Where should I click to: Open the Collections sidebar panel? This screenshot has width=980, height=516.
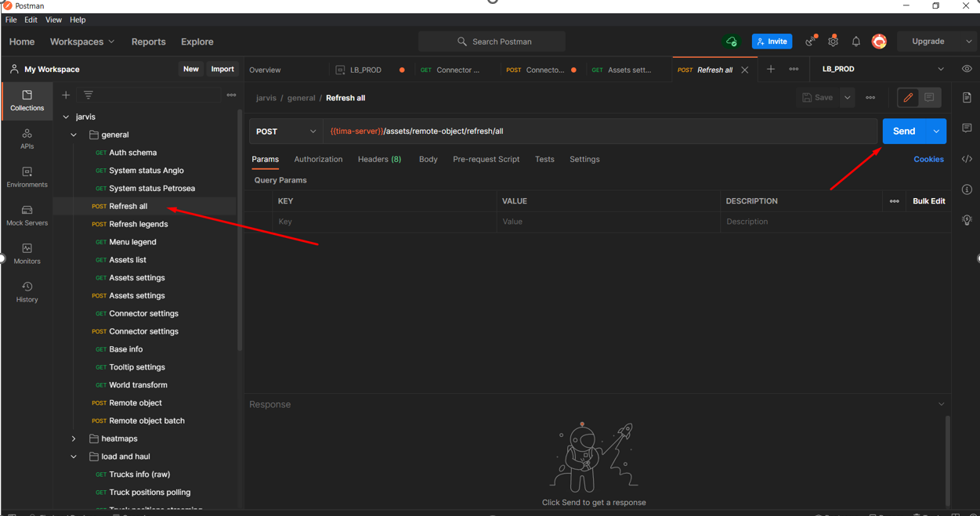click(x=27, y=101)
